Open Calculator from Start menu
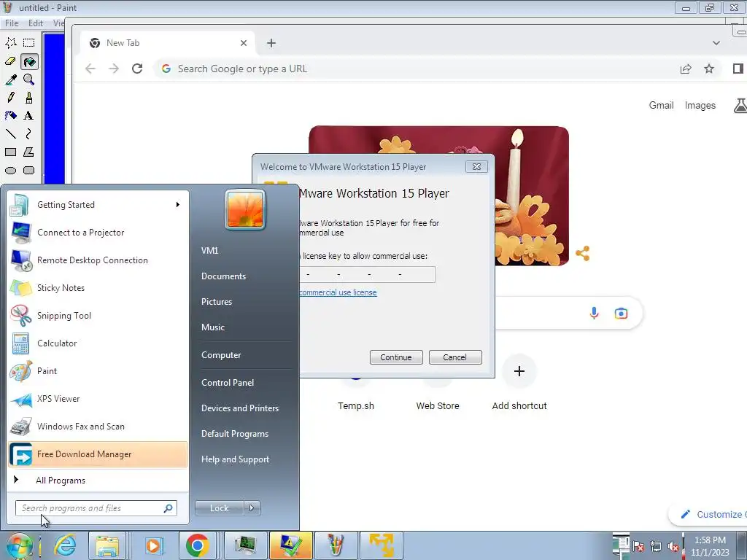 (x=98, y=343)
